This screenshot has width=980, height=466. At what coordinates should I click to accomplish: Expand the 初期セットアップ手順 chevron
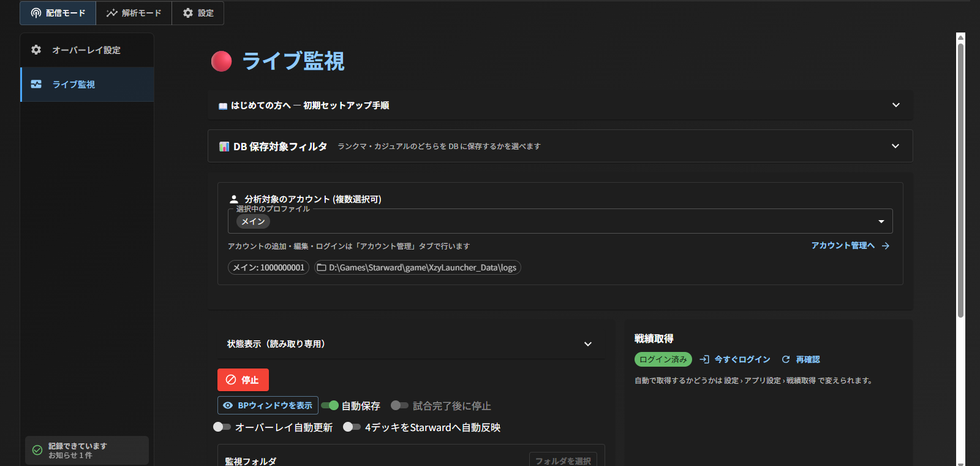click(x=895, y=105)
